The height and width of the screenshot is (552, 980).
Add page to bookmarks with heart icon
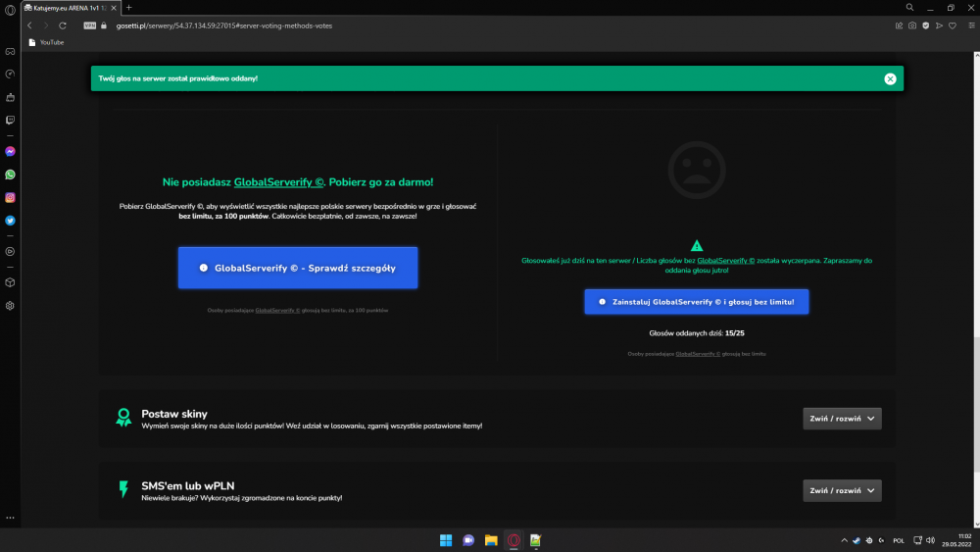pos(953,25)
